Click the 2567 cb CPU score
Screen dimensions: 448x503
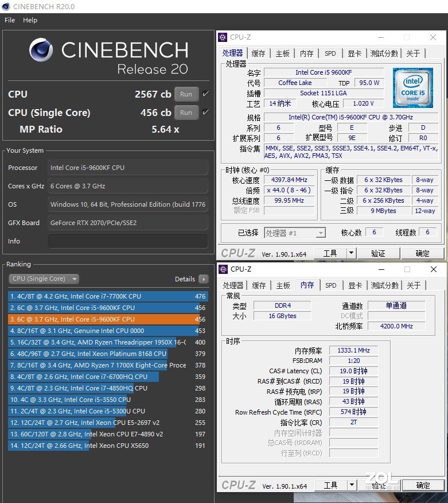pyautogui.click(x=153, y=94)
